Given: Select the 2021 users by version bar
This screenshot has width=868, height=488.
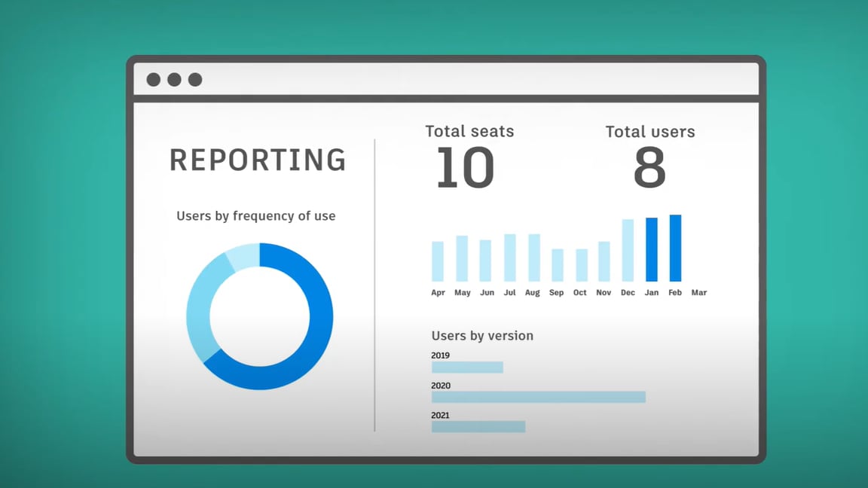Looking at the screenshot, I should pyautogui.click(x=478, y=427).
